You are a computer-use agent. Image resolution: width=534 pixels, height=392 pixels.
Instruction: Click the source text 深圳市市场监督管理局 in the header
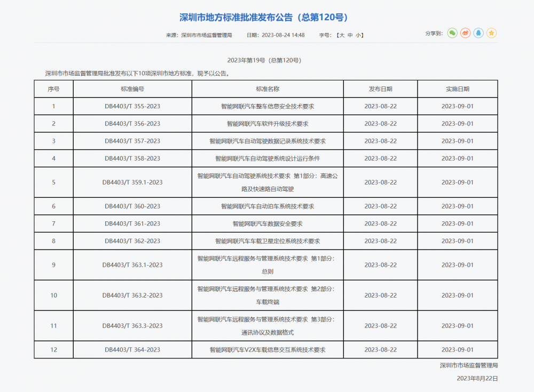206,35
